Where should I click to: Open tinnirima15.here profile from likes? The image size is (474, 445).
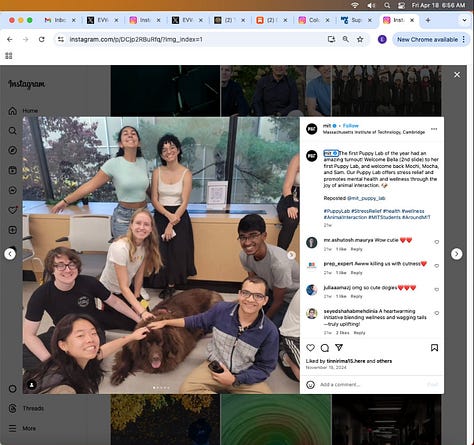coord(346,361)
